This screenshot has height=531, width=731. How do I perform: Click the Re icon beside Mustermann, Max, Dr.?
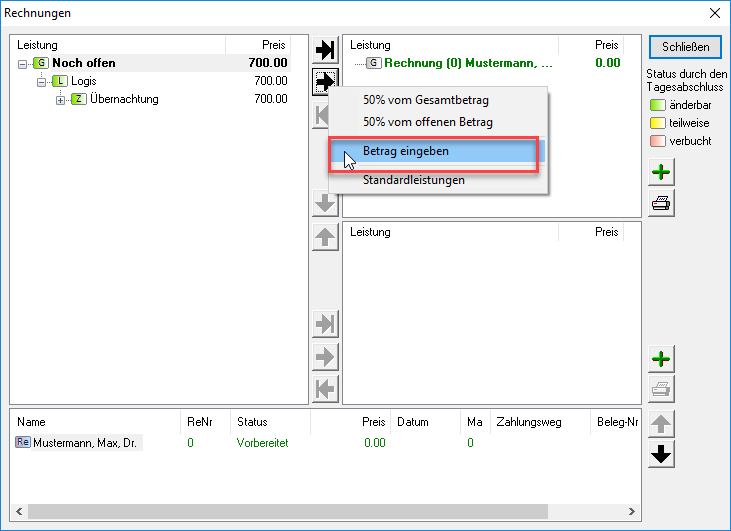pyautogui.click(x=23, y=442)
